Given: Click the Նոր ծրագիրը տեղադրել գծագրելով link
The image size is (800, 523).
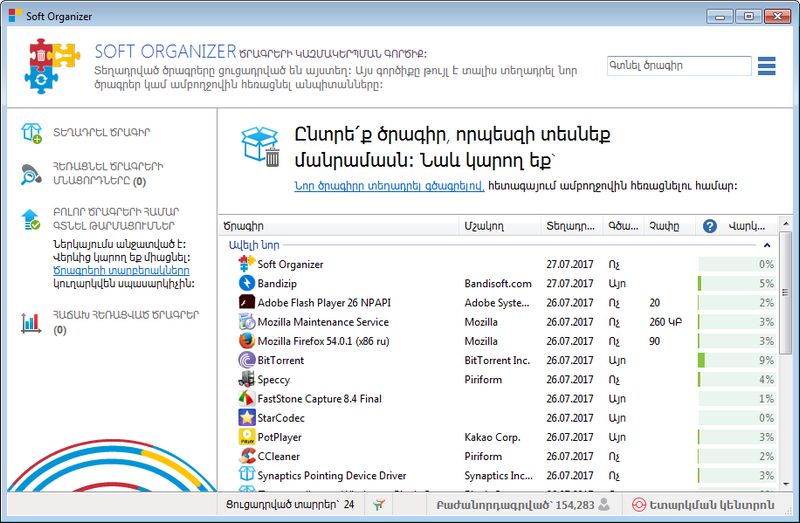Looking at the screenshot, I should point(389,186).
